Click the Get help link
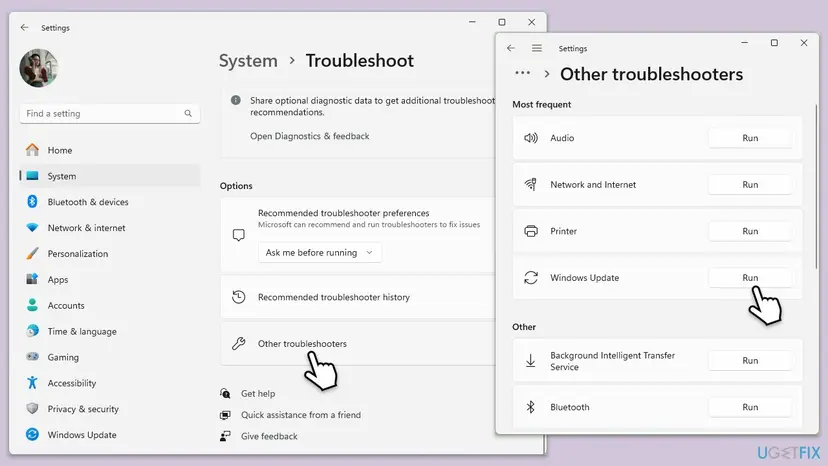 pyautogui.click(x=258, y=394)
